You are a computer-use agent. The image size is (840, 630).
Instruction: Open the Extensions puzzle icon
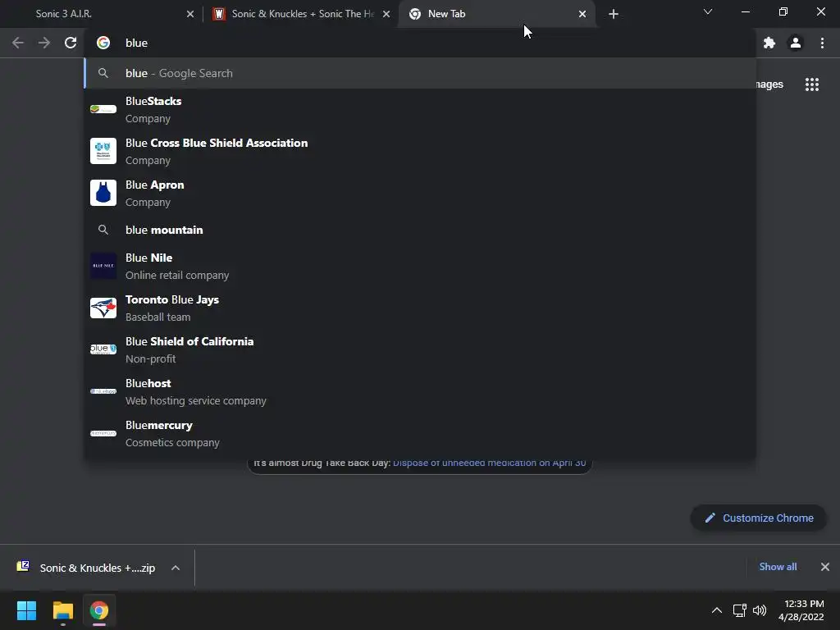coord(769,43)
